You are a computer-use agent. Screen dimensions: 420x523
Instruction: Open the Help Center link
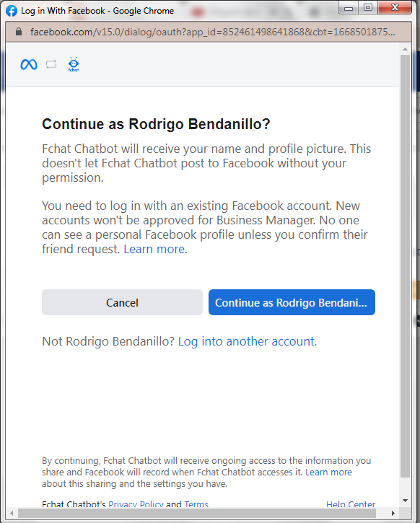tap(351, 504)
